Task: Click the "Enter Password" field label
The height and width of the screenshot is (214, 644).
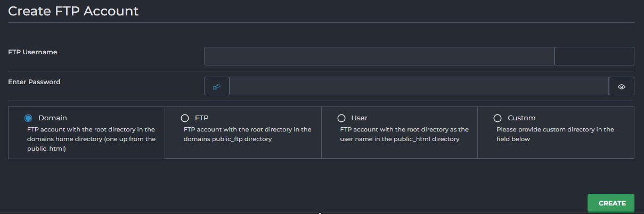Action: (34, 82)
